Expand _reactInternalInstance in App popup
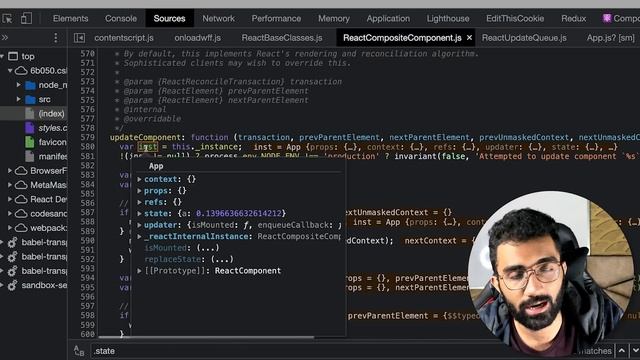This screenshot has width=640, height=360. click(140, 236)
